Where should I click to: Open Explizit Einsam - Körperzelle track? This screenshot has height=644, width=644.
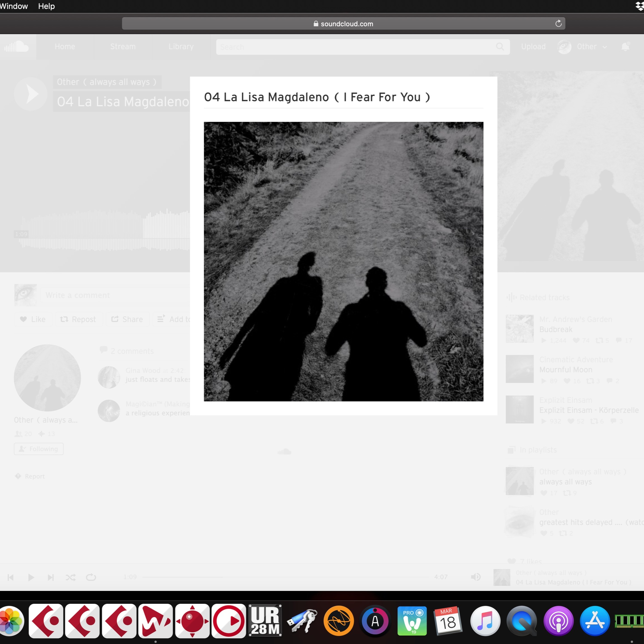tap(589, 410)
